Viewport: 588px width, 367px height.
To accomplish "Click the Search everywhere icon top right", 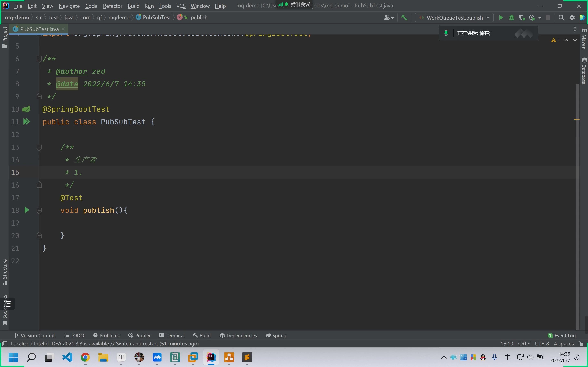I will point(561,17).
